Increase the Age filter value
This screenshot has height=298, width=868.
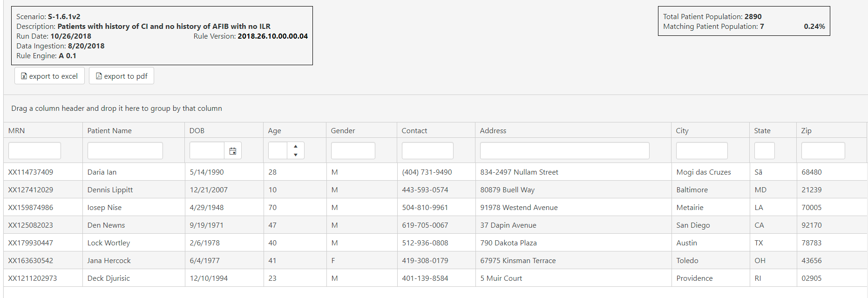coord(296,146)
